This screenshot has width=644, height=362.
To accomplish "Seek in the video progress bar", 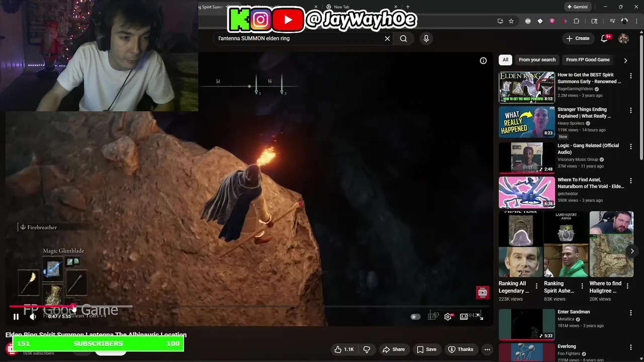I will coord(249,306).
